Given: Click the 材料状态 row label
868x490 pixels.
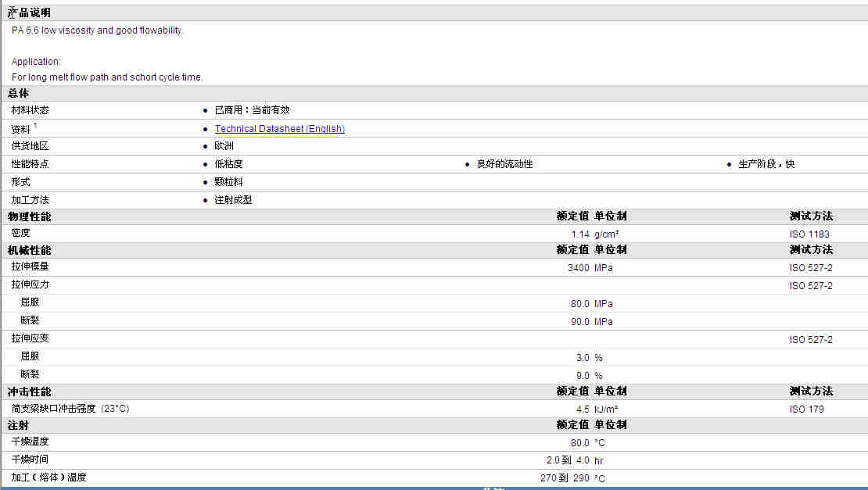Looking at the screenshot, I should [x=30, y=110].
